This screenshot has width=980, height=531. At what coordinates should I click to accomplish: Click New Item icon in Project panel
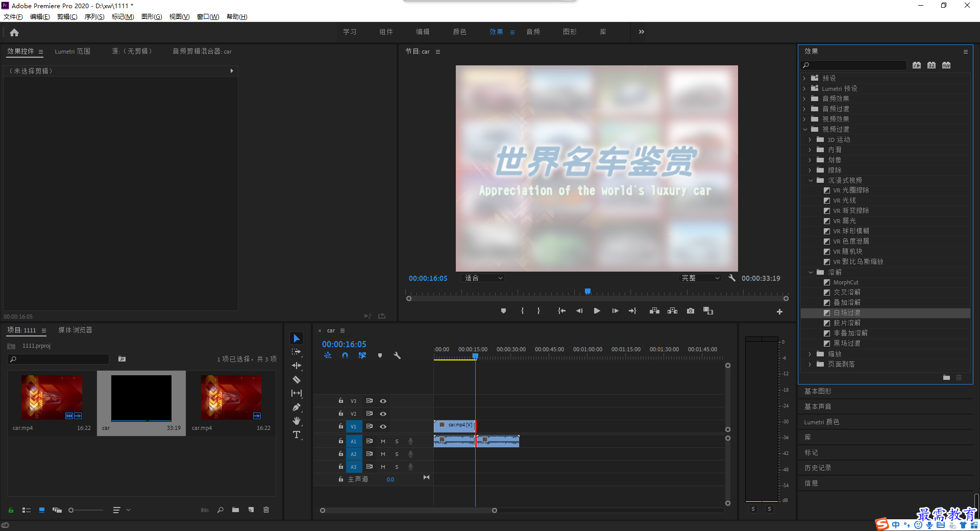(x=251, y=510)
